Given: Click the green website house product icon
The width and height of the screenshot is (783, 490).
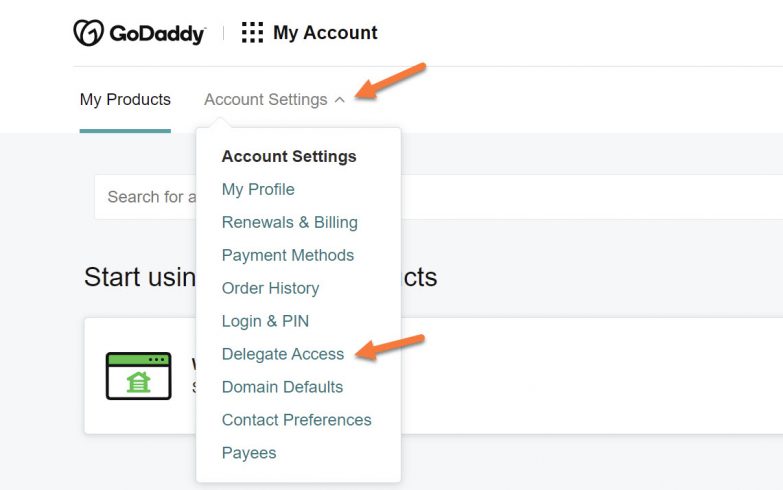Looking at the screenshot, I should 138,376.
